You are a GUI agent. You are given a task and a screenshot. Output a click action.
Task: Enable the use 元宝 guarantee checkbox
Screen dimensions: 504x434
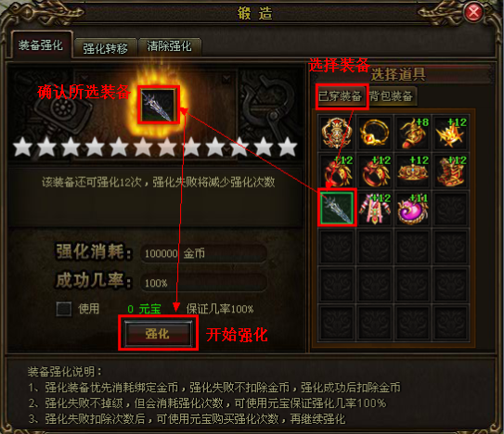[x=64, y=309]
